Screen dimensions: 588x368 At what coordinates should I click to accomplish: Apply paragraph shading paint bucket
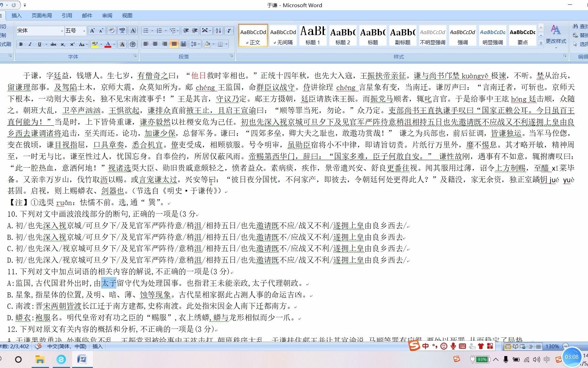[x=207, y=44]
